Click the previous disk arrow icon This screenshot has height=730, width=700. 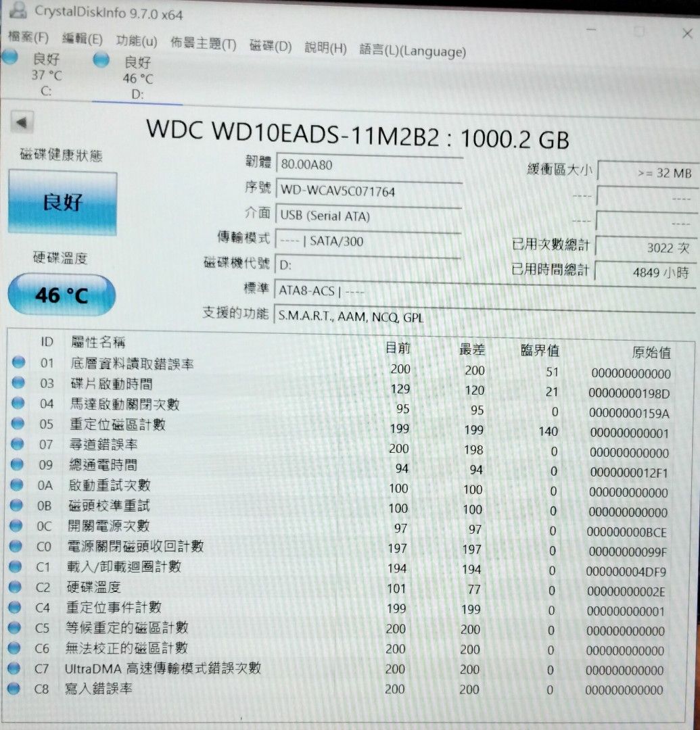coord(22,122)
